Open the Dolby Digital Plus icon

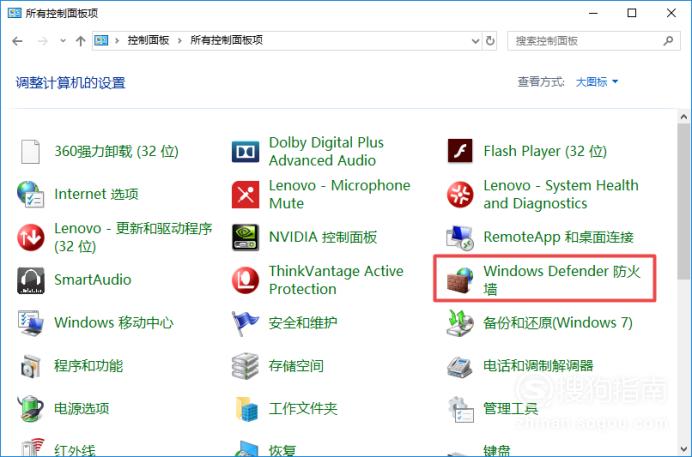(x=245, y=152)
